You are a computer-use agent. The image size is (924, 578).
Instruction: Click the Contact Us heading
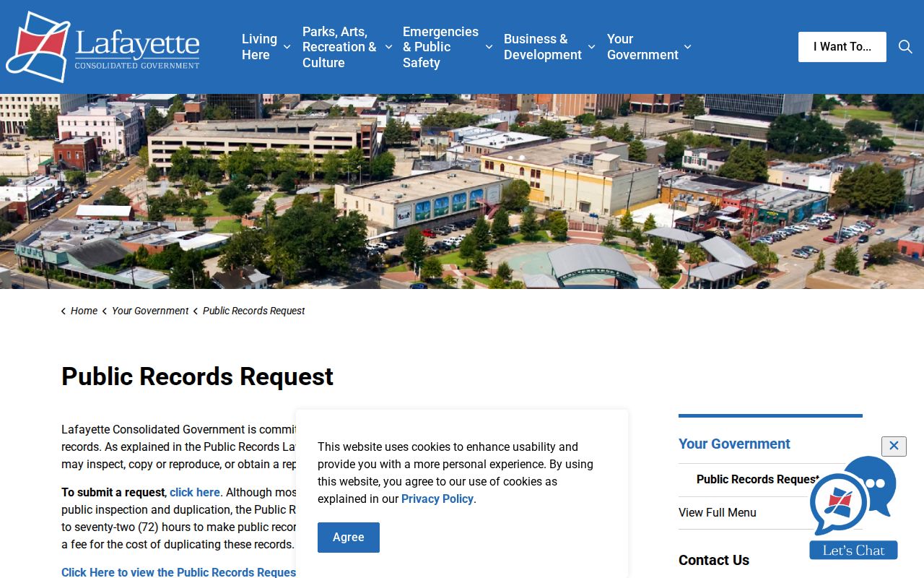tap(714, 560)
